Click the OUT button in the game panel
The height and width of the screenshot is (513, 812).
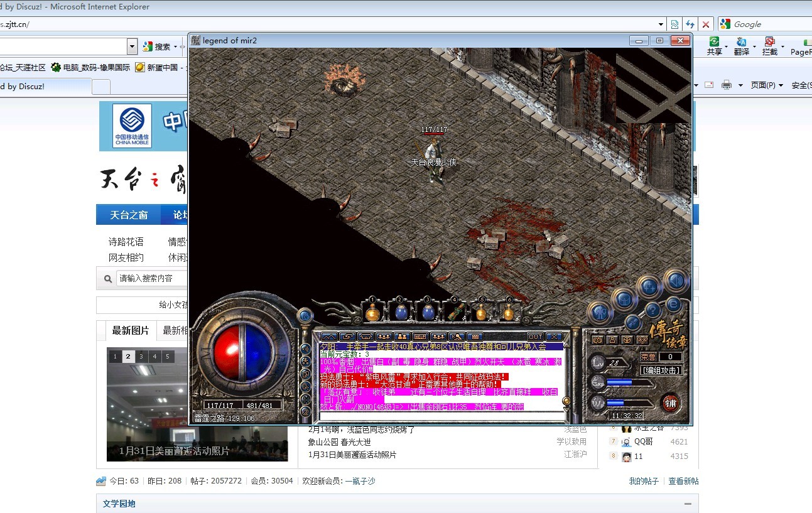(535, 337)
